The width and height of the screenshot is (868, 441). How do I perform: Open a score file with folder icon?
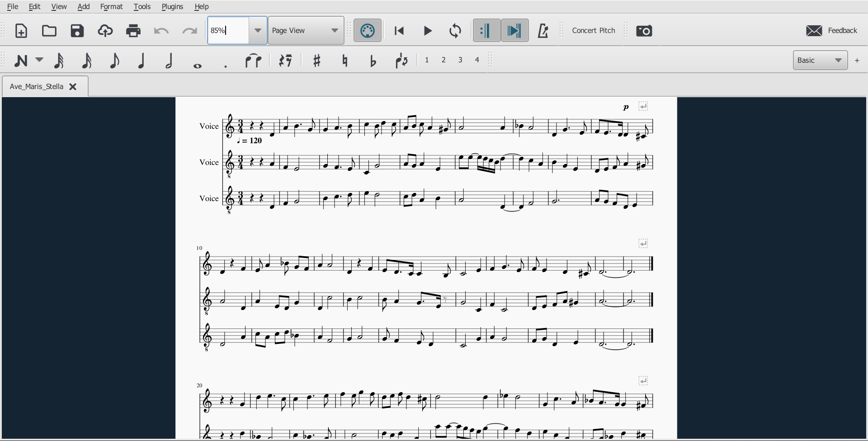click(x=49, y=31)
